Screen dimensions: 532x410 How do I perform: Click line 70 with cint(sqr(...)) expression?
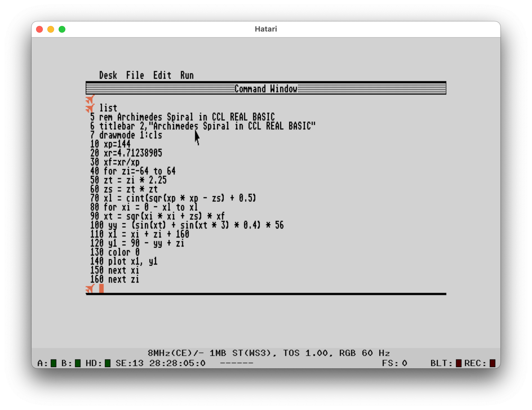173,198
